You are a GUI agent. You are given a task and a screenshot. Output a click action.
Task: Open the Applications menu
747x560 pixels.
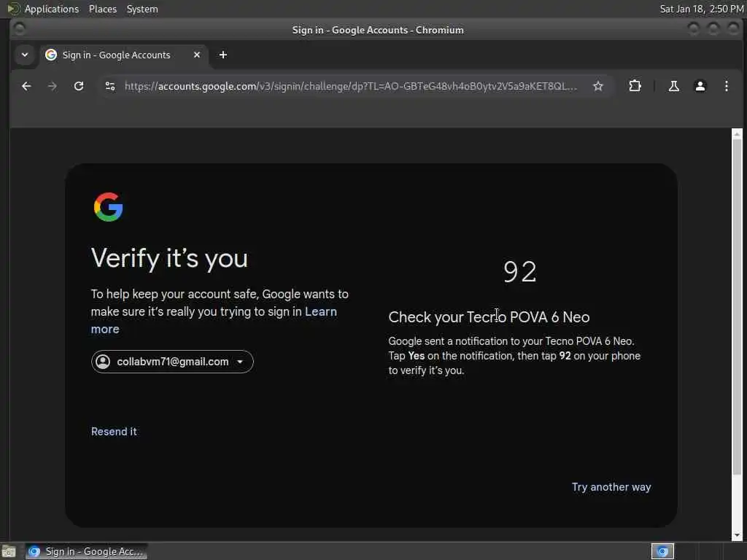(52, 9)
